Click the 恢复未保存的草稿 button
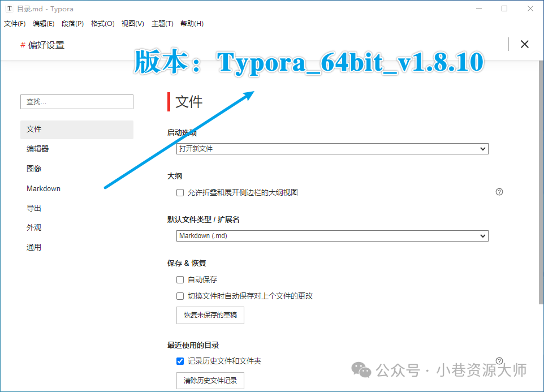 tap(210, 315)
